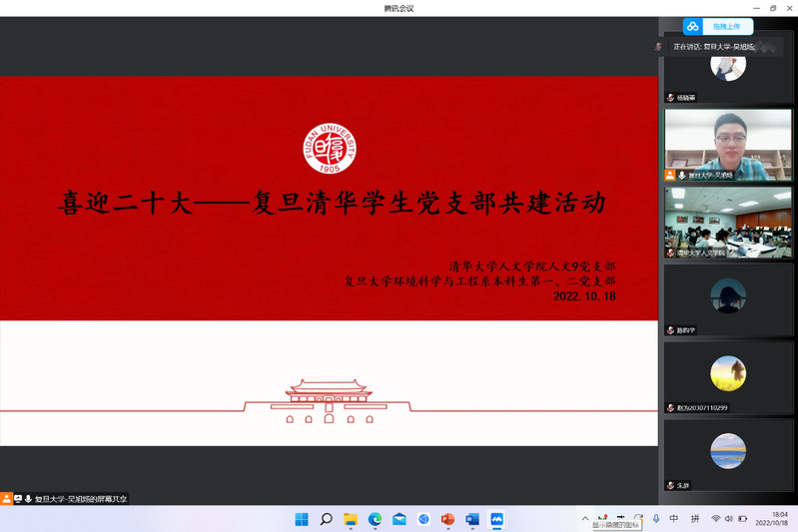
Task: Open the Mail app on the taskbar
Action: coord(399,519)
